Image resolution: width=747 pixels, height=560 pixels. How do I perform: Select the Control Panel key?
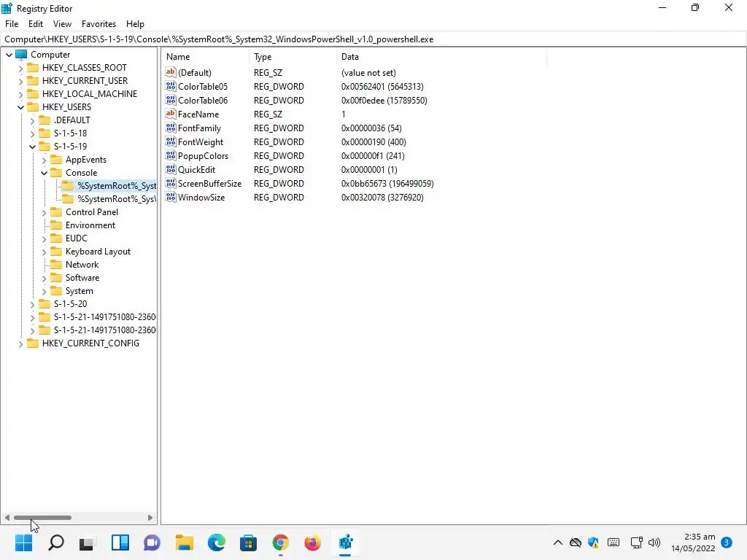click(x=91, y=212)
